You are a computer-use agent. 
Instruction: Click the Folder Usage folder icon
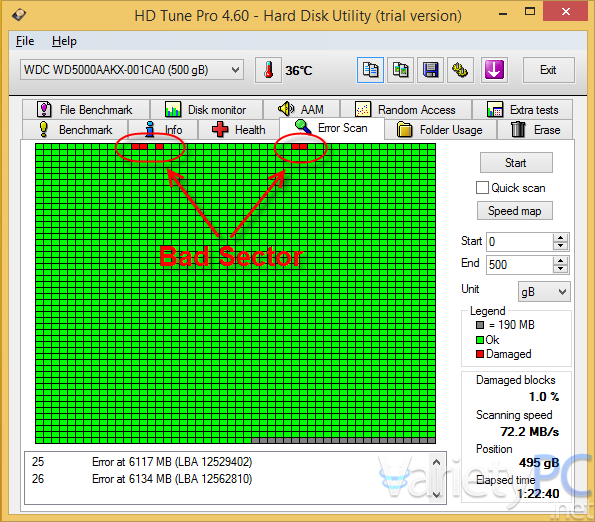[405, 129]
